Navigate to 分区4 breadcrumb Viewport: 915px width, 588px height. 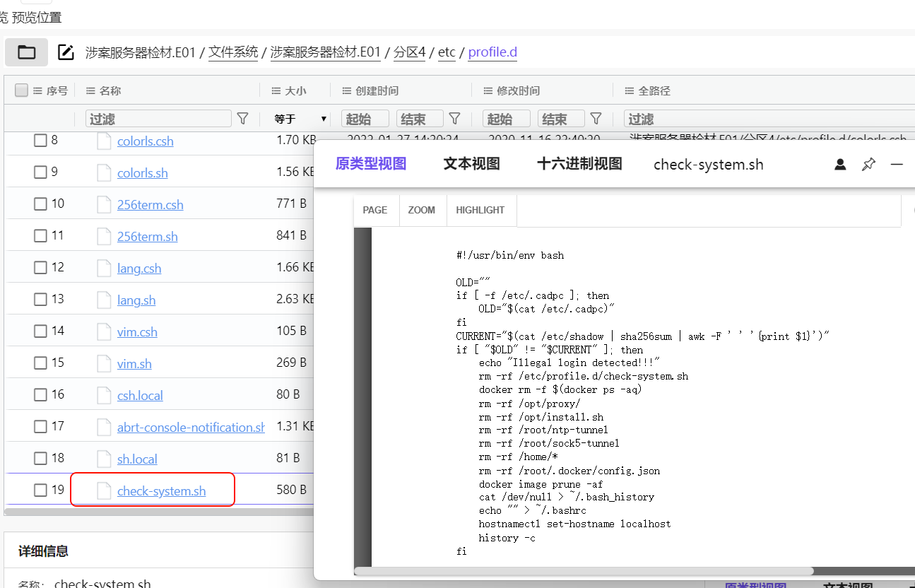coord(409,52)
